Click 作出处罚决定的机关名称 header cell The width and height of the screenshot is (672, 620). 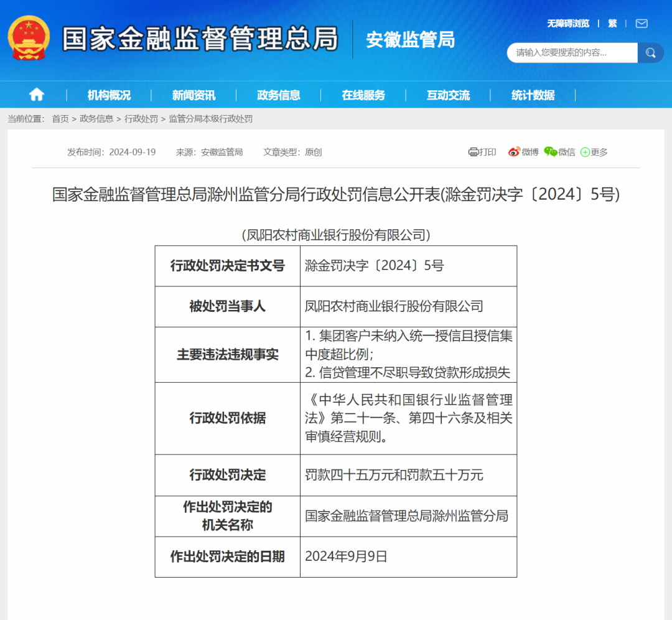pos(228,516)
